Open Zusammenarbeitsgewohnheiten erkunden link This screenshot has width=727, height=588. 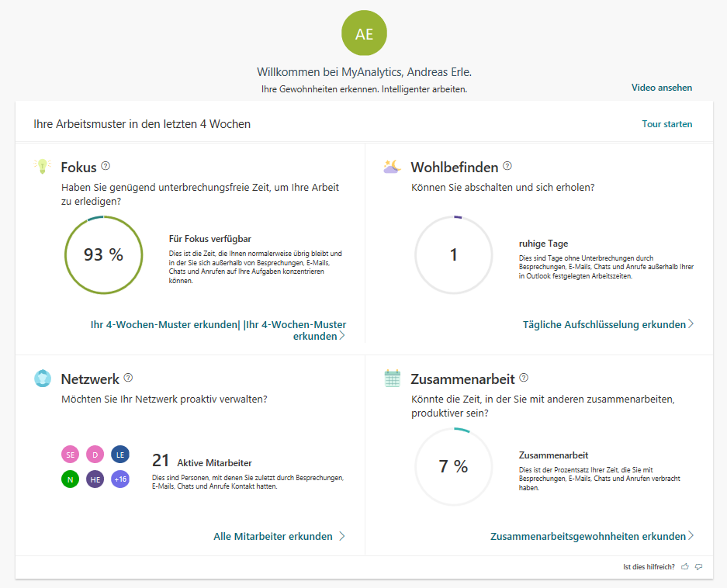tap(591, 536)
